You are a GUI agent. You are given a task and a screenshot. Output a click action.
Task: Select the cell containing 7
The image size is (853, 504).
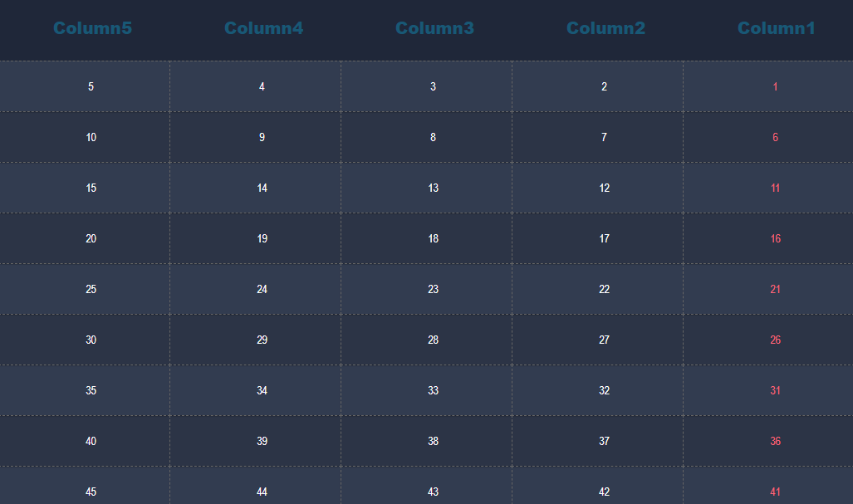coord(604,137)
